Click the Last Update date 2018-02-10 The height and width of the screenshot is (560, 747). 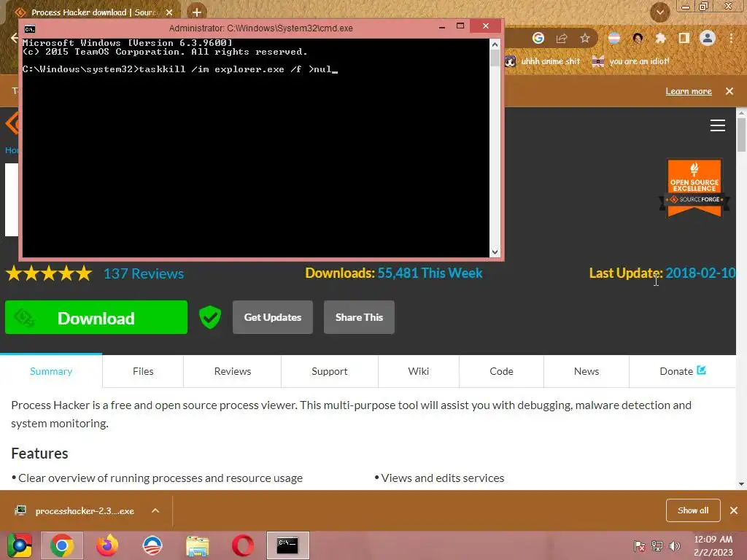[x=700, y=273]
